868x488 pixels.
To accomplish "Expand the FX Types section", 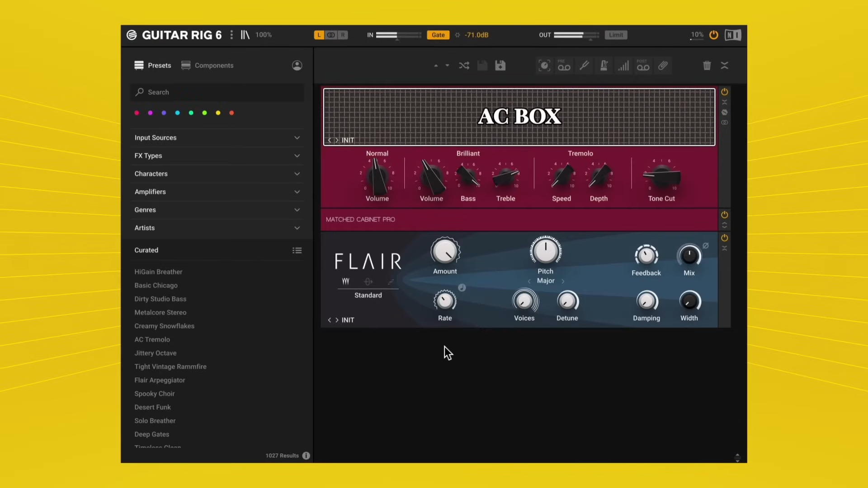I will (x=217, y=156).
